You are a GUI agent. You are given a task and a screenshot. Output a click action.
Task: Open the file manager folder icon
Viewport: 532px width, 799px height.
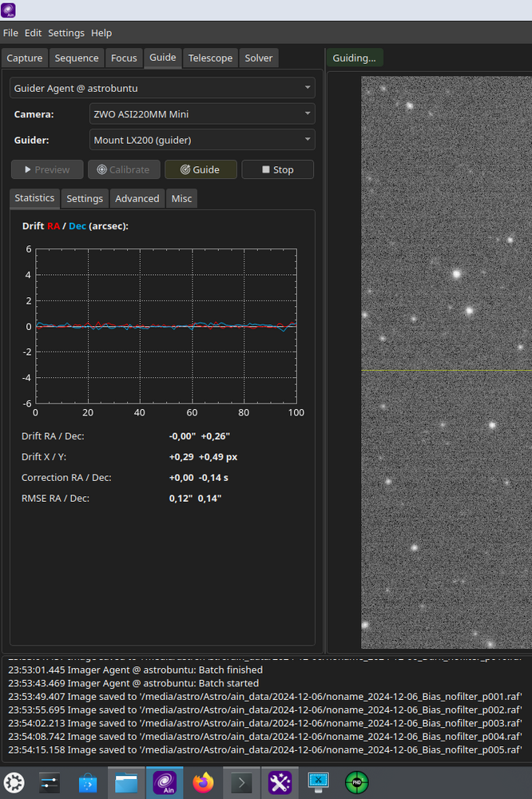click(126, 782)
